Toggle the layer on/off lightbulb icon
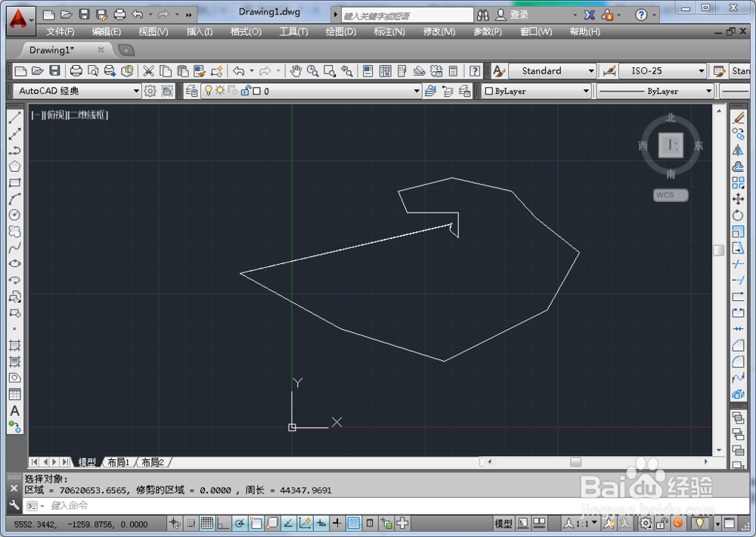 tap(209, 91)
